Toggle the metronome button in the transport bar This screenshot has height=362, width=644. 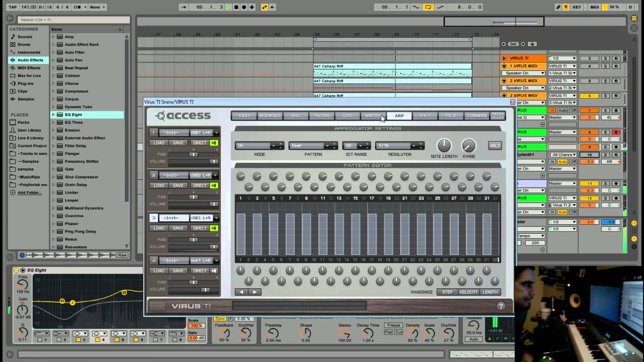point(77,7)
